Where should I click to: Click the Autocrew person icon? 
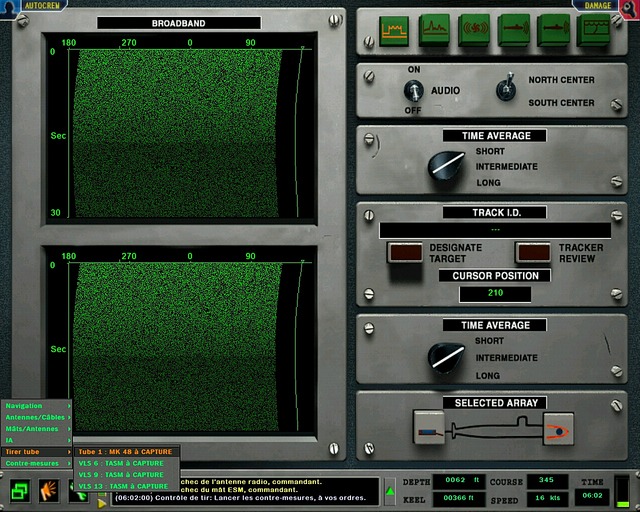point(9,7)
